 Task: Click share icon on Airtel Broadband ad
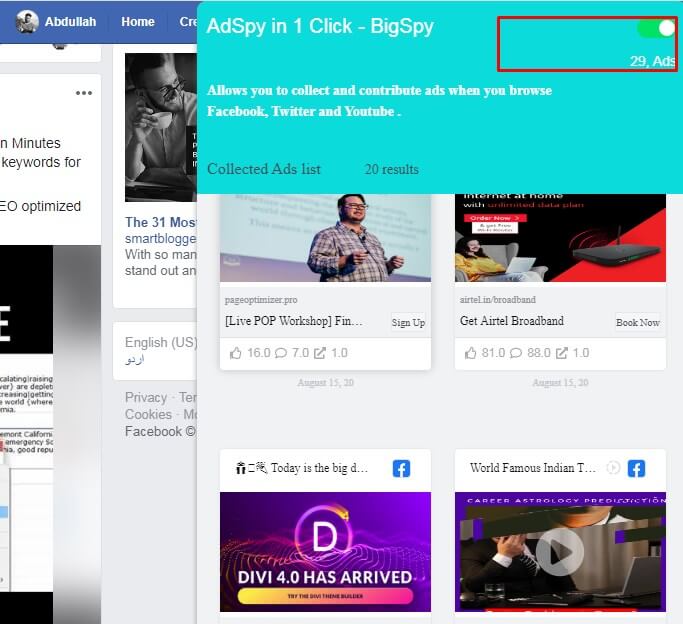pyautogui.click(x=562, y=353)
